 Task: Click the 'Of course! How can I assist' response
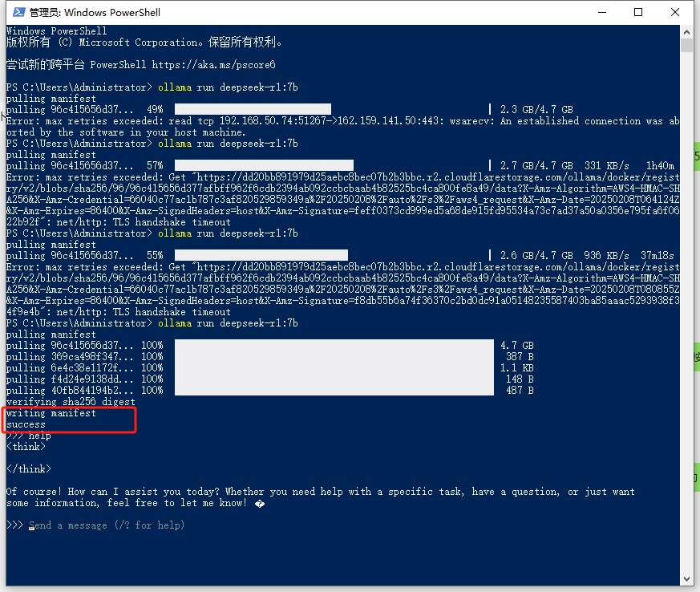[320, 497]
